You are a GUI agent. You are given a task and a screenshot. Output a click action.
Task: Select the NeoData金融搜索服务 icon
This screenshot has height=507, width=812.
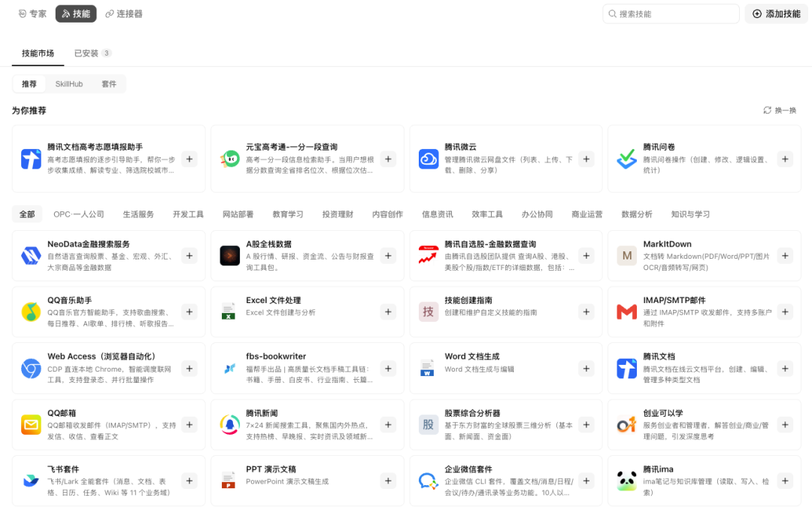(x=31, y=256)
